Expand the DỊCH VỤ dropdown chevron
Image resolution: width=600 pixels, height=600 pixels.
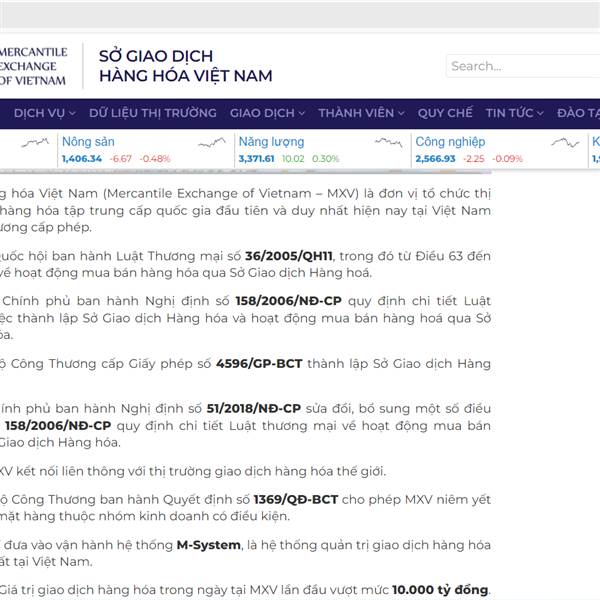72,114
